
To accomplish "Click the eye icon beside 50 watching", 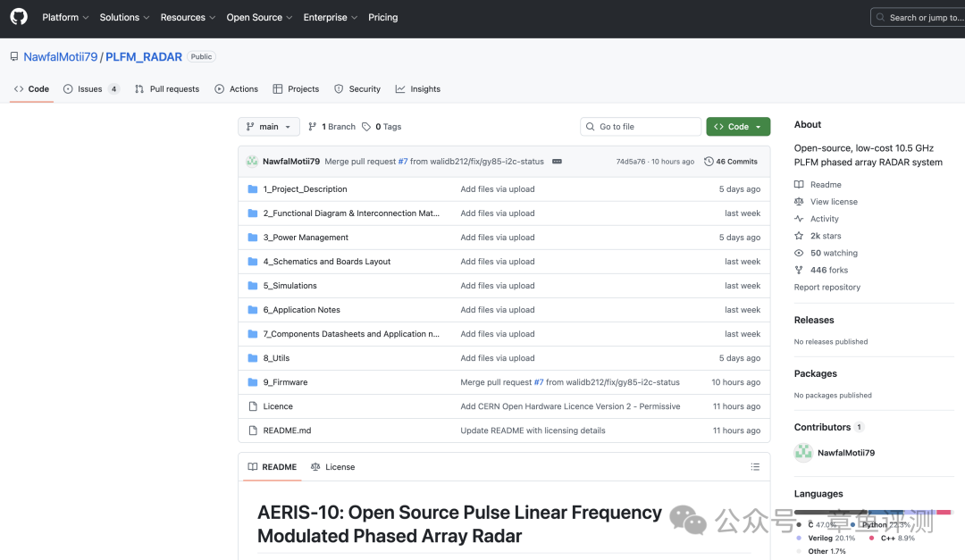I will click(799, 253).
